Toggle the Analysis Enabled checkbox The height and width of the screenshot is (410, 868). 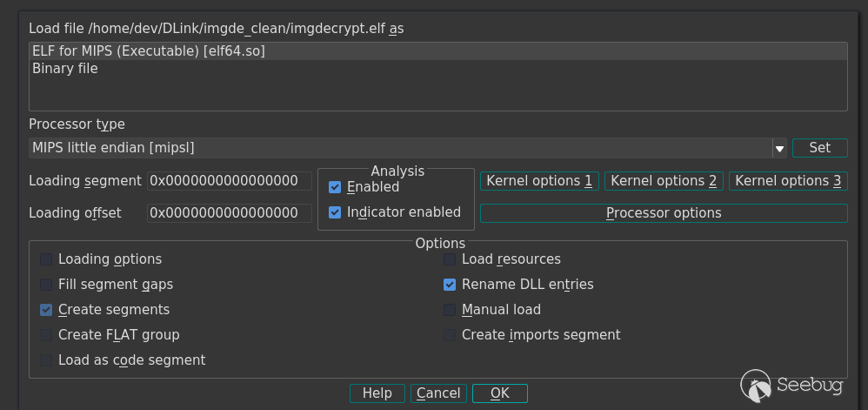[335, 187]
